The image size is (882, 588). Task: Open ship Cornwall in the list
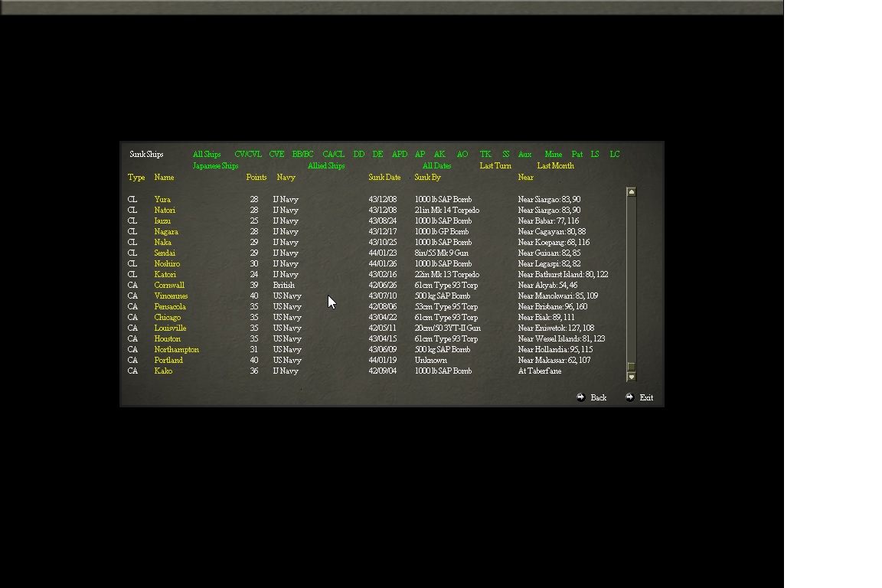tap(169, 286)
